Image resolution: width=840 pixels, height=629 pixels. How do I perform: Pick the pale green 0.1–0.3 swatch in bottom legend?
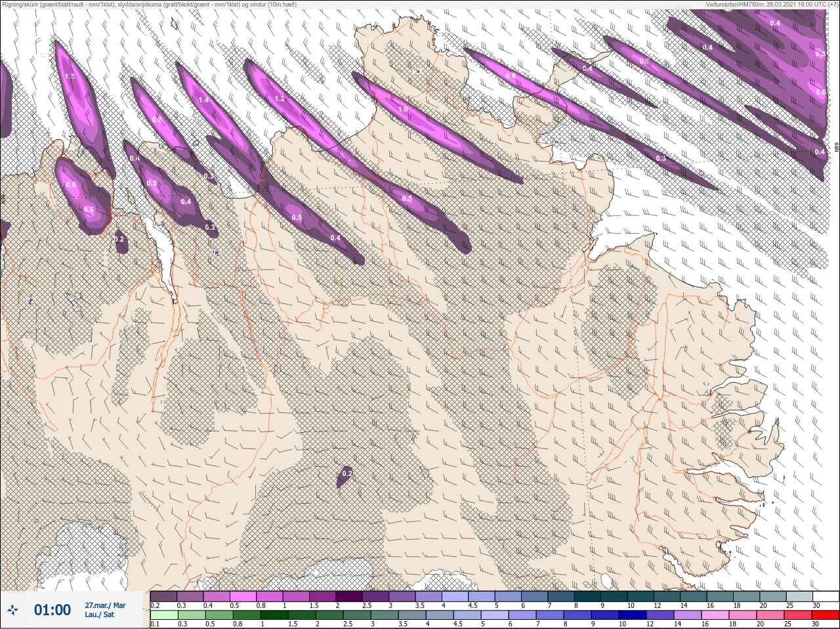163,615
